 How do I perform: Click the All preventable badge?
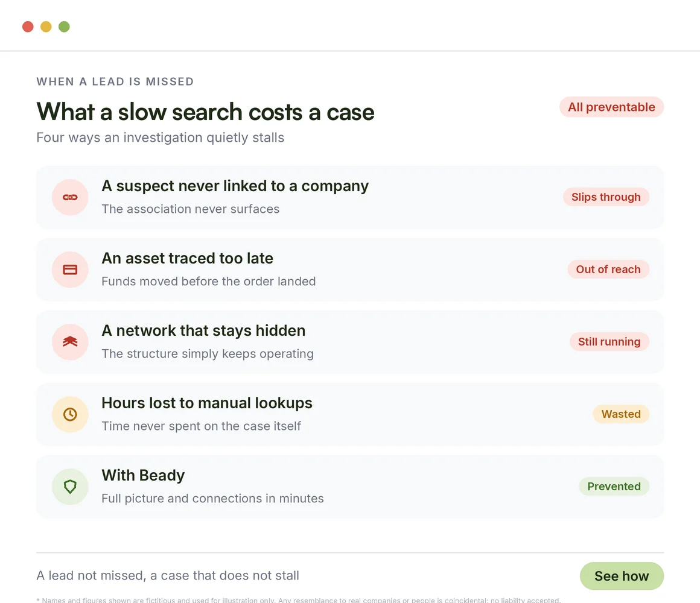tap(611, 107)
